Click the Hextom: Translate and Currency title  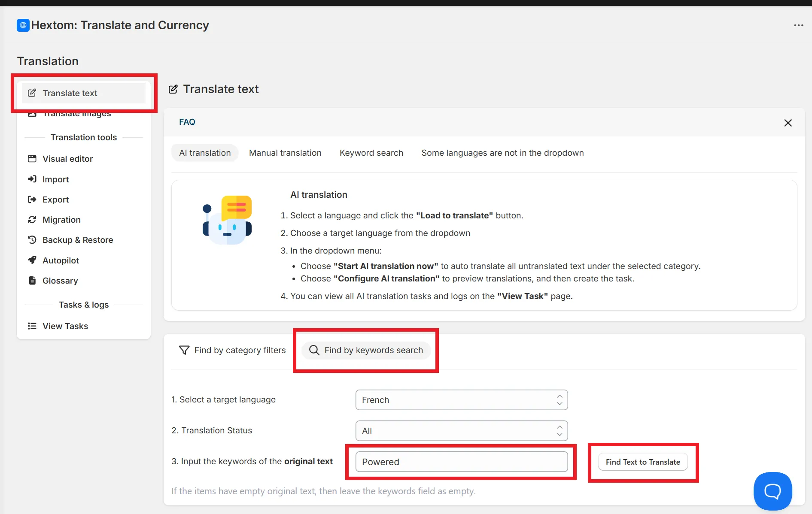click(120, 25)
